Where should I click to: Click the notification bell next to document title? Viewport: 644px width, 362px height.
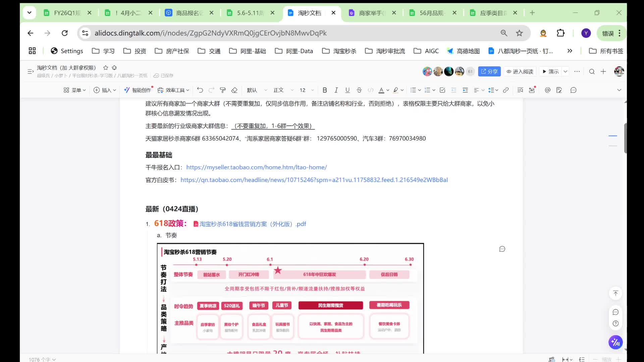[x=114, y=68]
